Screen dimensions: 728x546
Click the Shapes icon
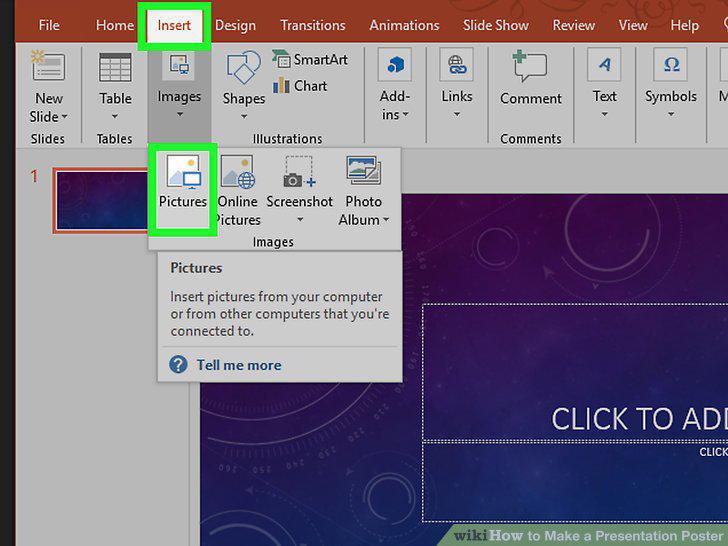(243, 68)
